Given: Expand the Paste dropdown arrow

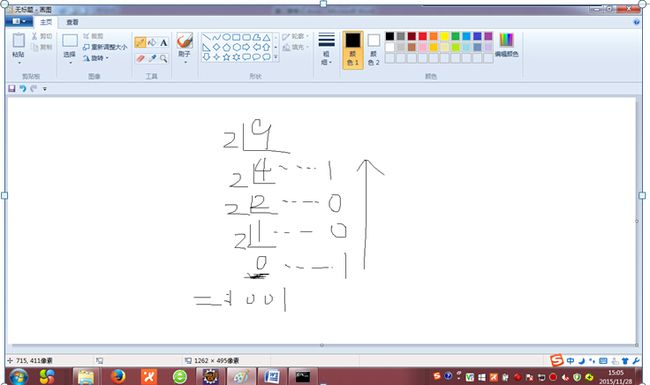Looking at the screenshot, I should pyautogui.click(x=19, y=63).
